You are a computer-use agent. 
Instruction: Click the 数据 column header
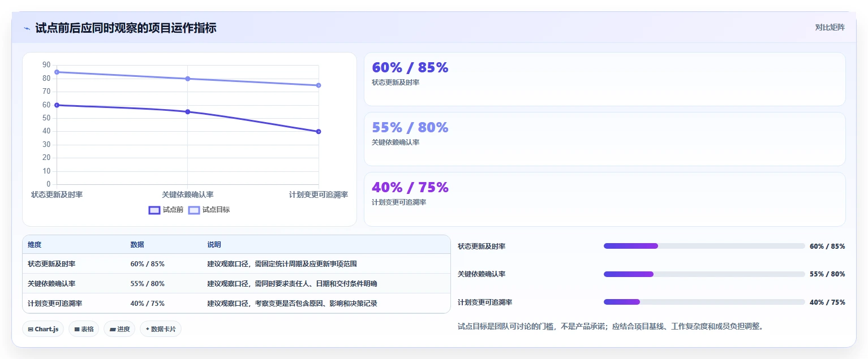tap(137, 245)
